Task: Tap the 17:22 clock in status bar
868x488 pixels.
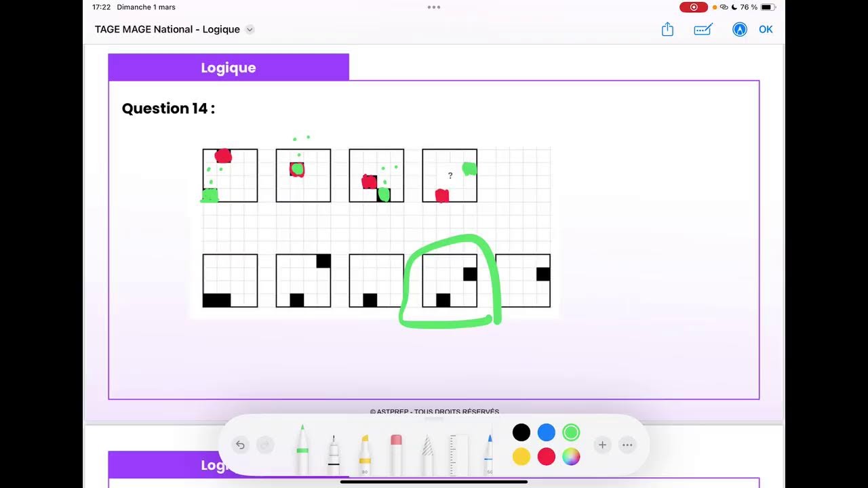Action: coord(102,7)
